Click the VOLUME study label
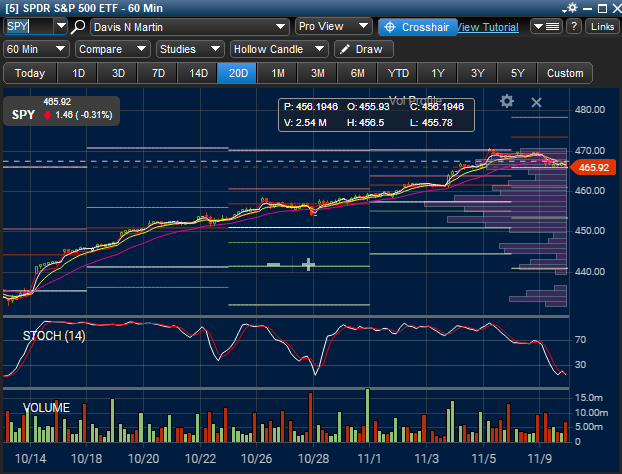 [x=46, y=408]
